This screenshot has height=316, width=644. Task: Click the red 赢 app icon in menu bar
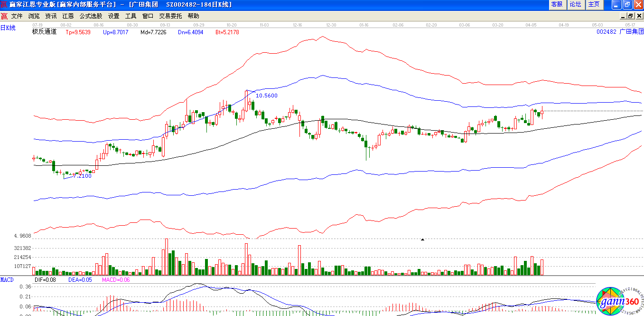(x=4, y=16)
